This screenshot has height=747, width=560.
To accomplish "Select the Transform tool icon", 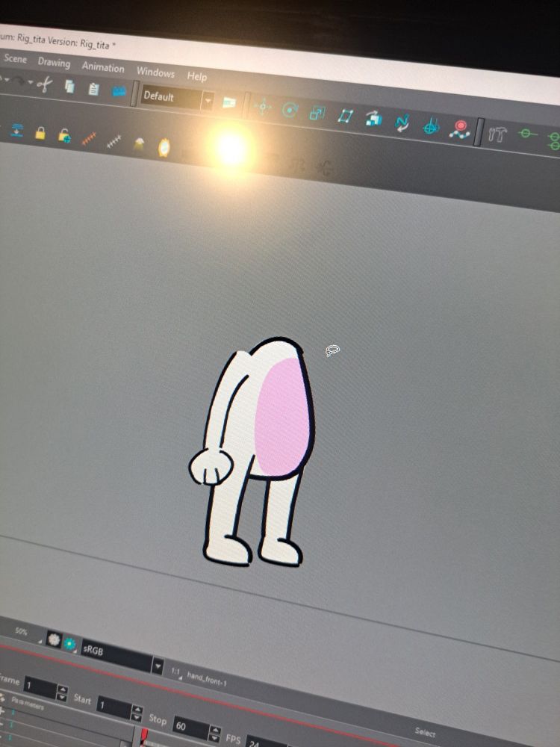I will coord(262,107).
